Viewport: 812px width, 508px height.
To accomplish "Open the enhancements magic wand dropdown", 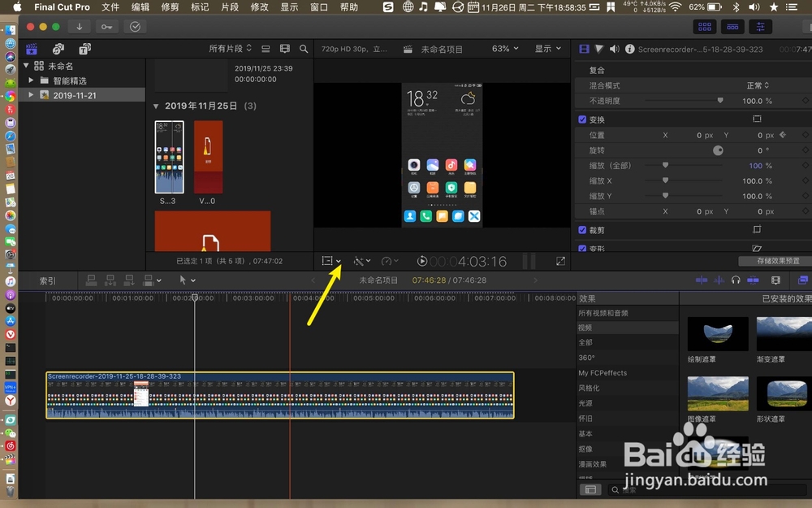I will point(362,261).
